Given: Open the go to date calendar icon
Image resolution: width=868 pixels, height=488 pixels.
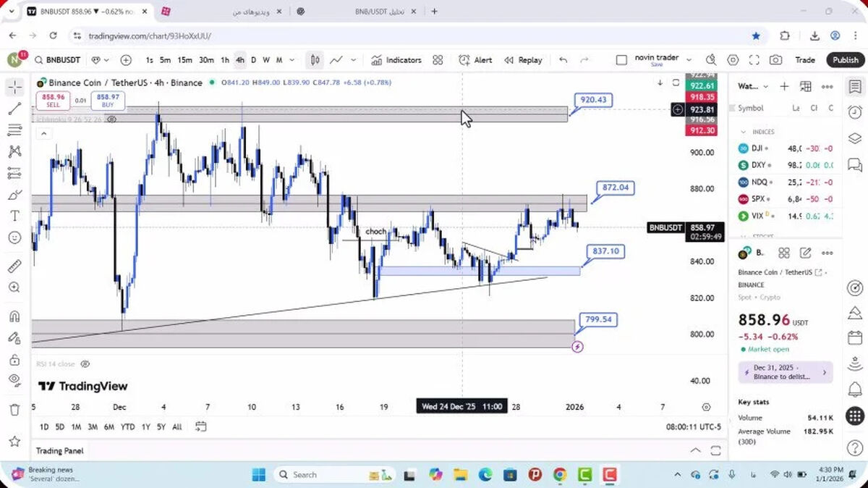Looking at the screenshot, I should (201, 426).
